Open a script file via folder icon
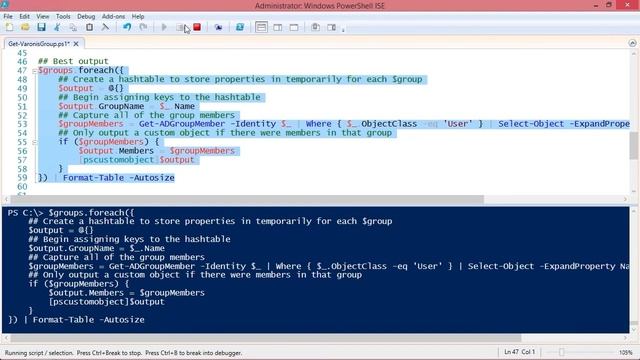 (25, 27)
